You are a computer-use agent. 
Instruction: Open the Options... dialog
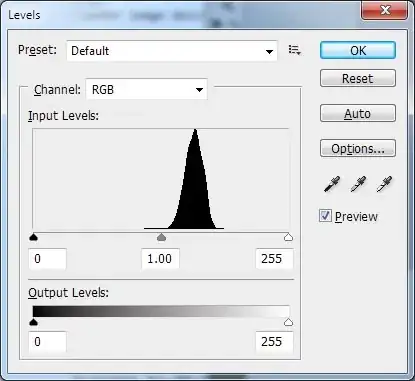click(x=358, y=148)
